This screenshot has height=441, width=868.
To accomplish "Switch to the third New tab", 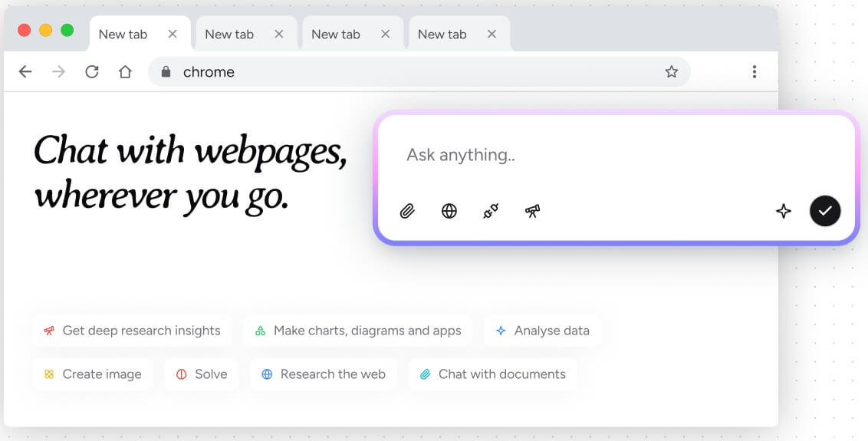I will tap(353, 34).
